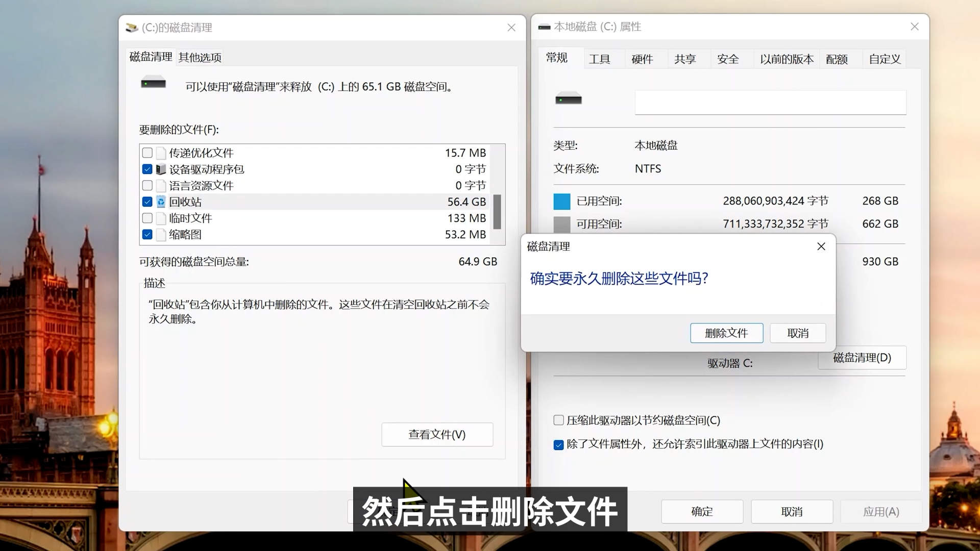Click the Recycle Bin icon beside 回收站 entry
980x551 pixels.
point(161,202)
